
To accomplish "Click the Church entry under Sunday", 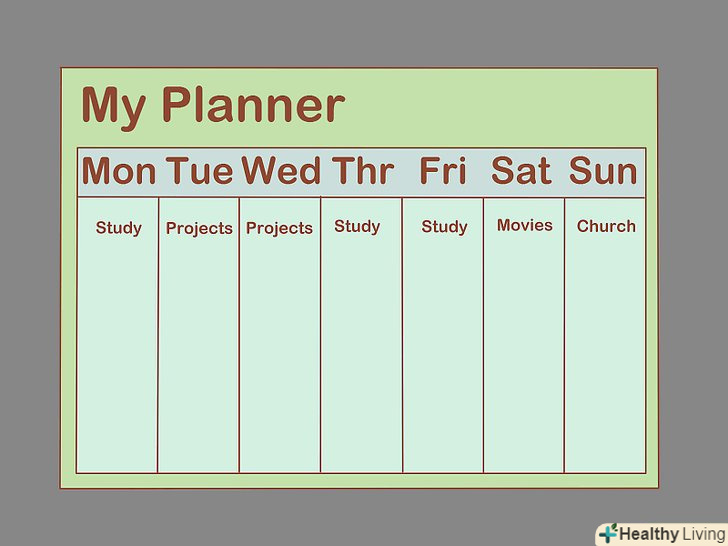I will coord(606,226).
